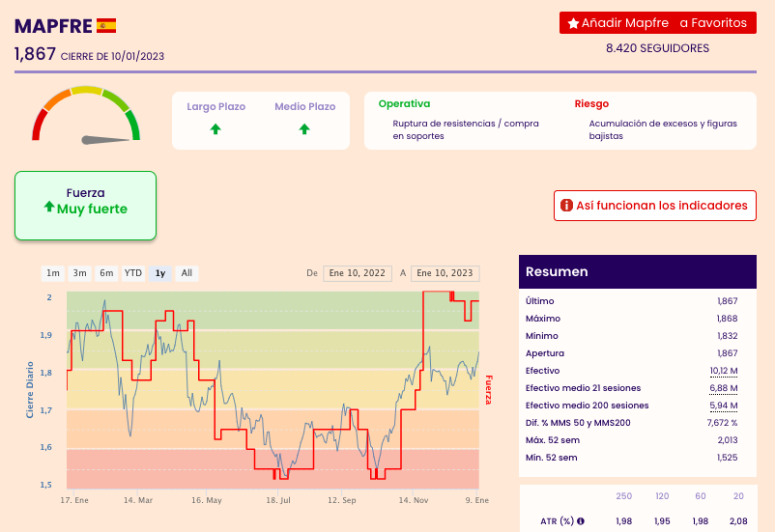Screen dimensions: 775x532
Task: Click the Efectivo value 10,12 M
Action: point(724,371)
